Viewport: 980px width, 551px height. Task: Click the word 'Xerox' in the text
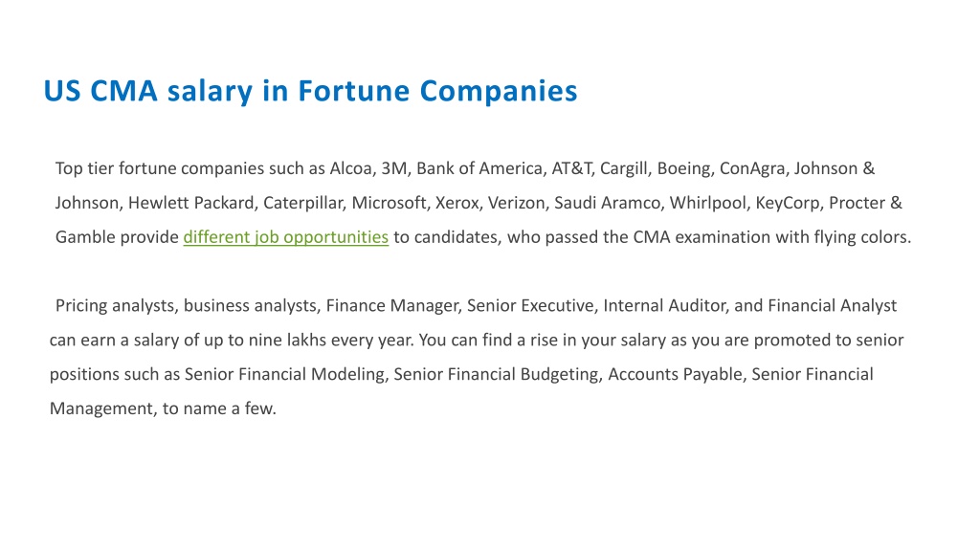[457, 203]
